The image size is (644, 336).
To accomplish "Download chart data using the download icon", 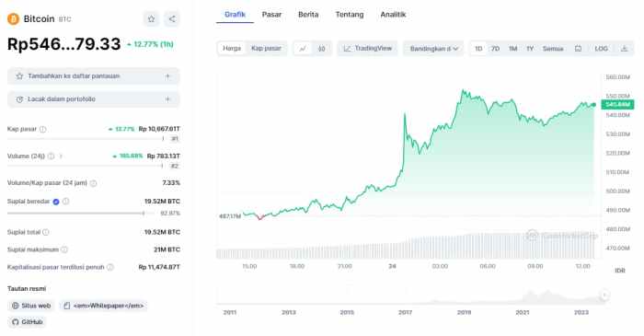I will point(624,49).
